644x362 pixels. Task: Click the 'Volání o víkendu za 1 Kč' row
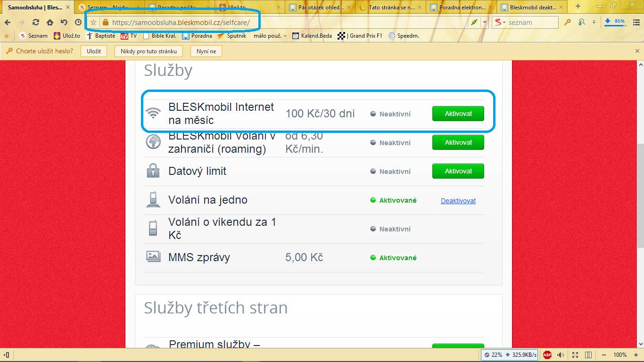point(314,229)
